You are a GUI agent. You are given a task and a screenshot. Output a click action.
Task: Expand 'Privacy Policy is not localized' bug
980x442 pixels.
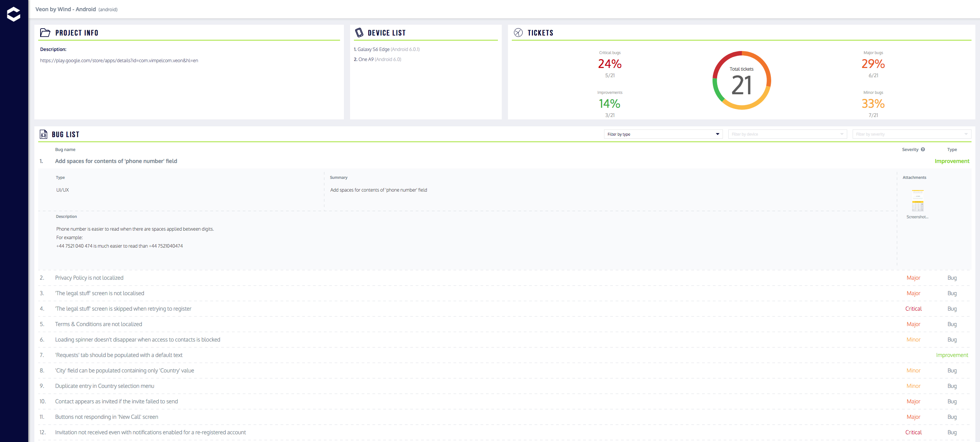pos(89,278)
